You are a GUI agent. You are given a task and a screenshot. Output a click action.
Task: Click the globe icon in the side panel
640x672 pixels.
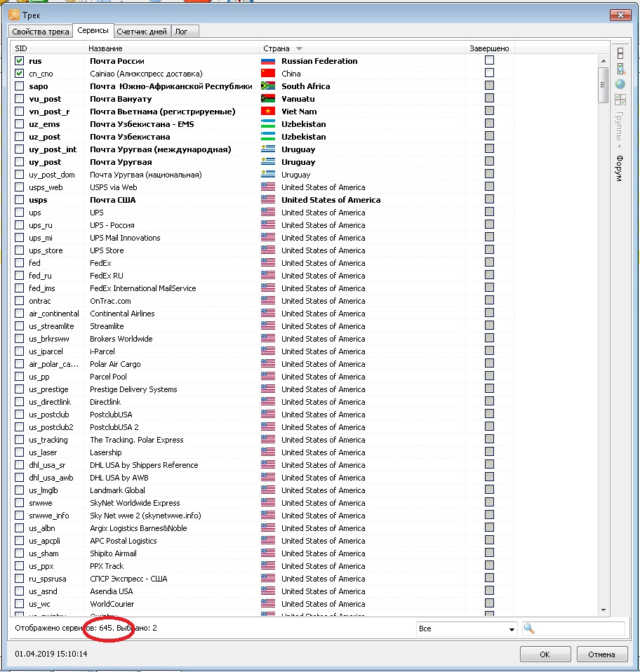pos(620,84)
